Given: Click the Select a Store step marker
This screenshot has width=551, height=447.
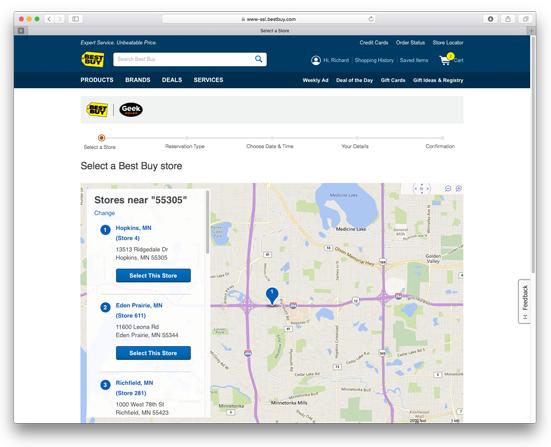Looking at the screenshot, I should 101,138.
